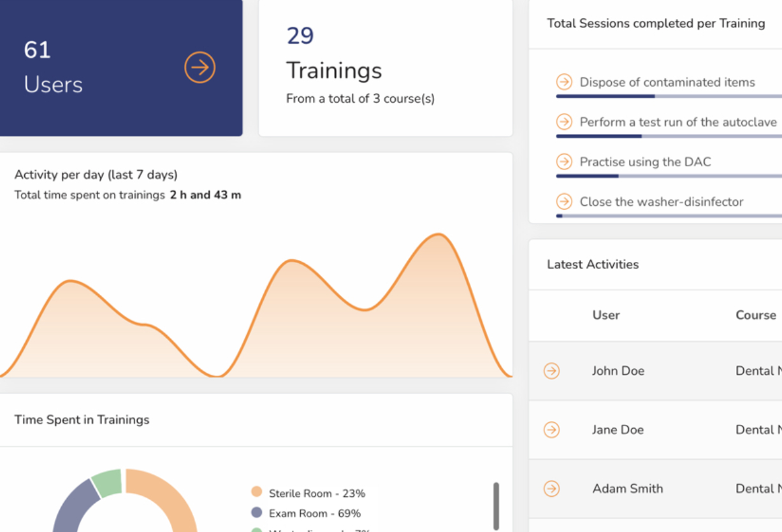The width and height of the screenshot is (782, 532).
Task: Click arrow icon beside Practise using the DAC
Action: pos(564,162)
